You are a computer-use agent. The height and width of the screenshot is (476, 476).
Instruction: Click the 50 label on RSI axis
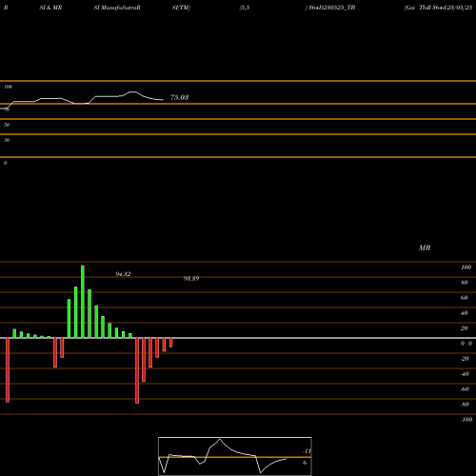pos(7,125)
